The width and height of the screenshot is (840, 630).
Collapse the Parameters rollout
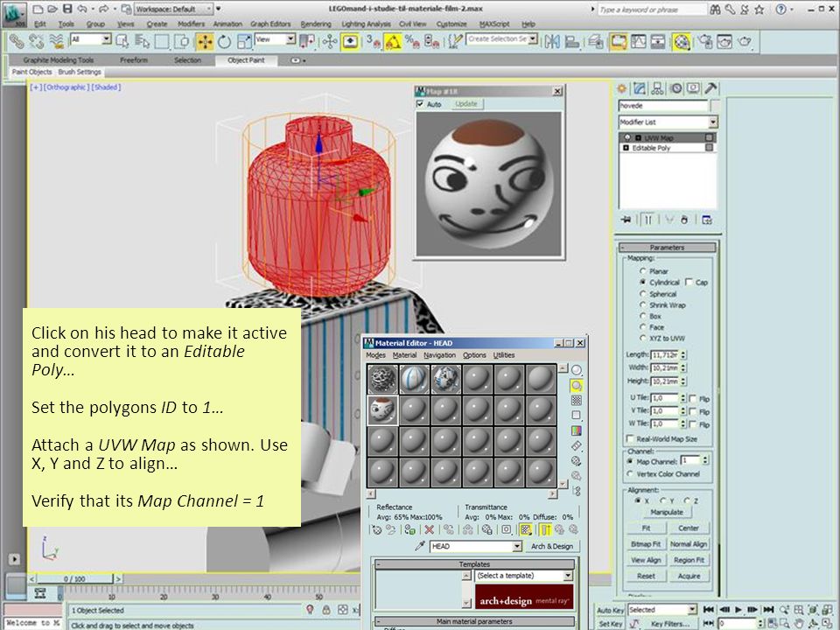pos(667,248)
